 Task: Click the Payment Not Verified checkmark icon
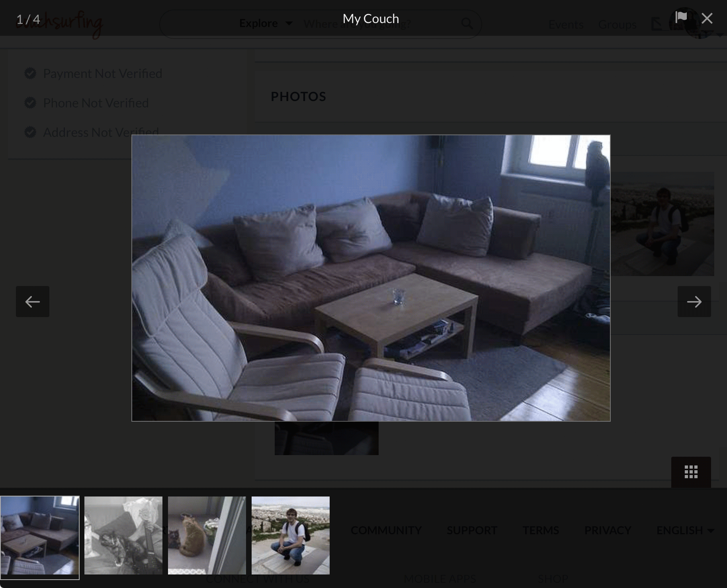[30, 73]
